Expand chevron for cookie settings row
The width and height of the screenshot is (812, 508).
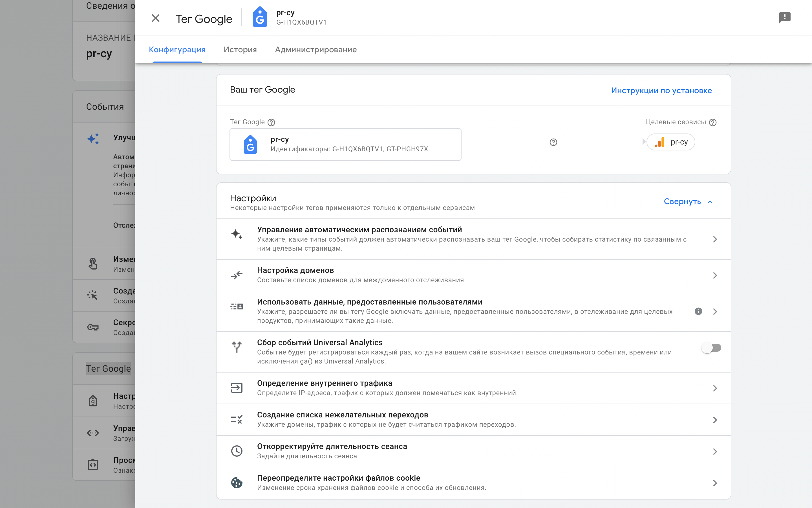(715, 483)
